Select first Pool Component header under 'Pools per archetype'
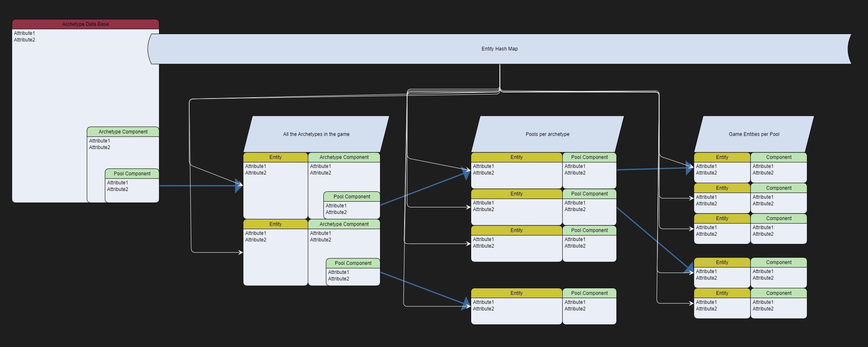 click(x=589, y=157)
